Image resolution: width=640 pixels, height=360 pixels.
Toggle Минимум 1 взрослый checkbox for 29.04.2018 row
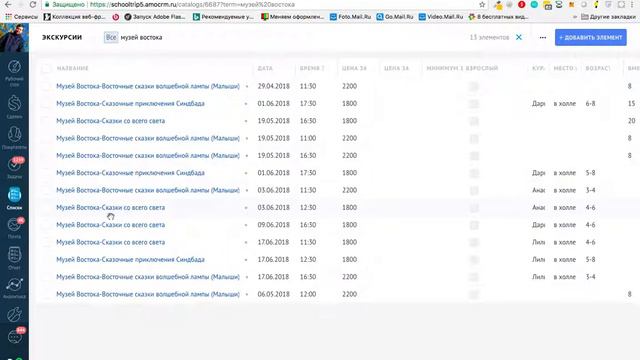coord(473,86)
